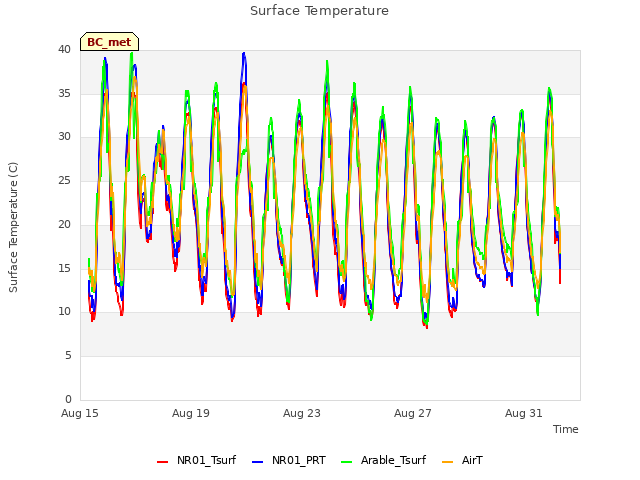Toggle the Arable_Tsurf legend entry

coord(383,460)
